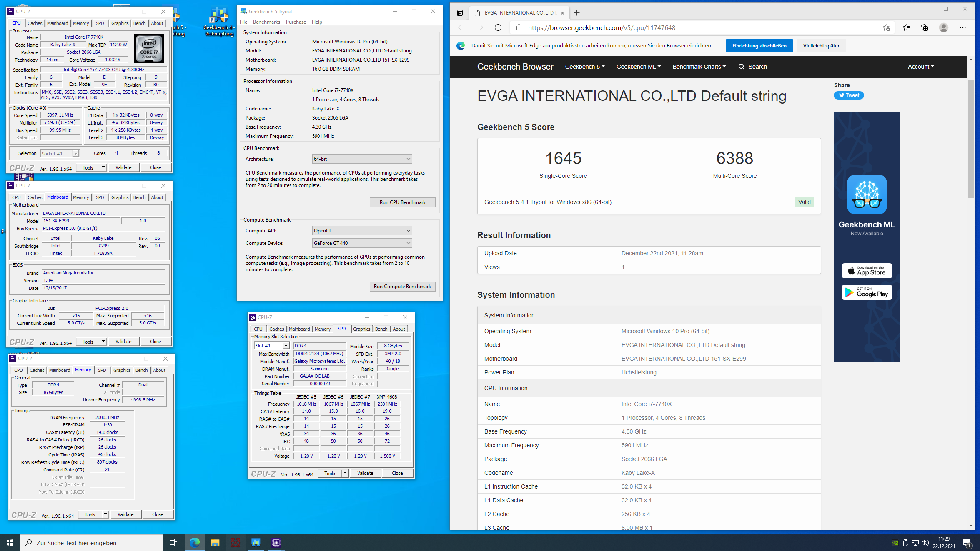This screenshot has height=551, width=980.
Task: Open the Compute API OpenCL dropdown
Action: pos(362,231)
